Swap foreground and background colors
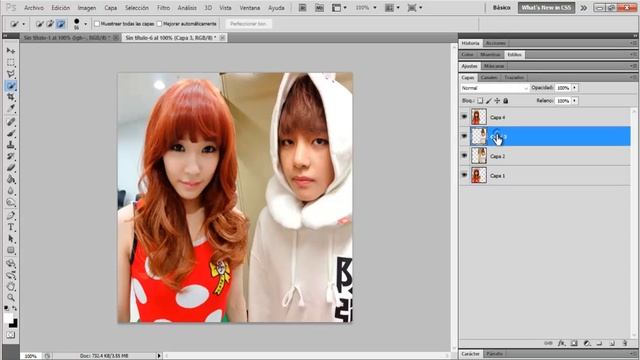Image resolution: width=640 pixels, height=360 pixels. coord(15,308)
